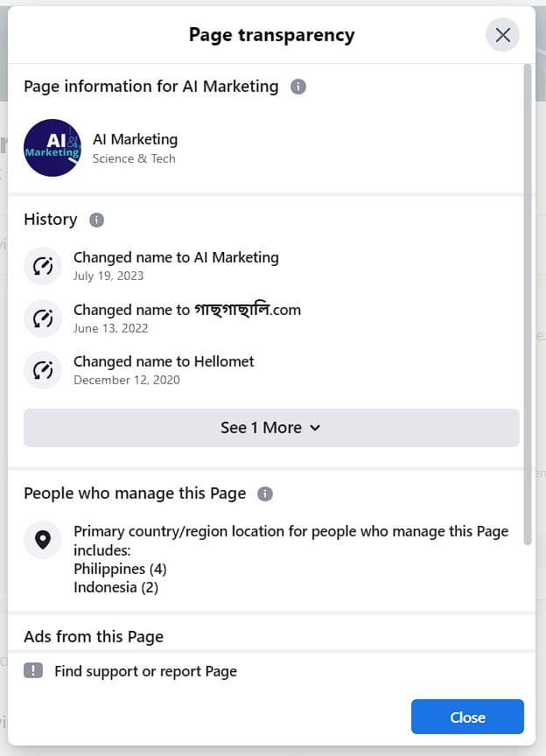The width and height of the screenshot is (546, 756).
Task: Dismiss dialog with the X button
Action: [502, 35]
